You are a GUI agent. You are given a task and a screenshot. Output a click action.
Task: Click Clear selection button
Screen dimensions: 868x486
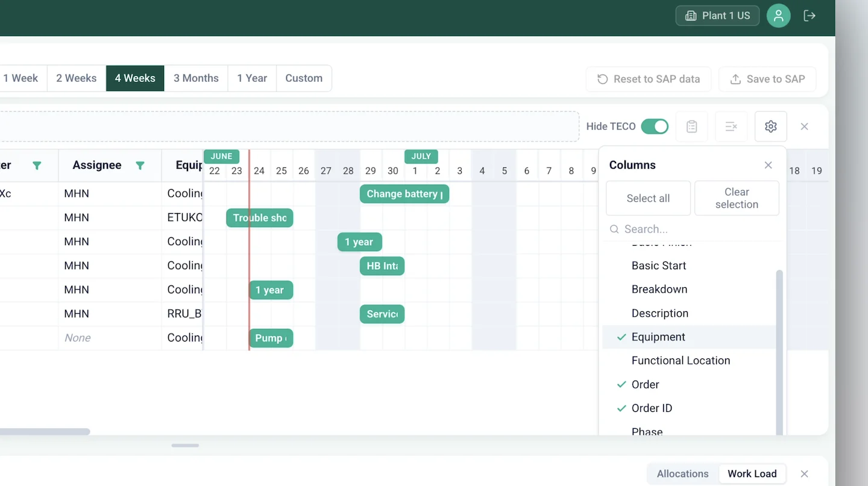point(737,198)
